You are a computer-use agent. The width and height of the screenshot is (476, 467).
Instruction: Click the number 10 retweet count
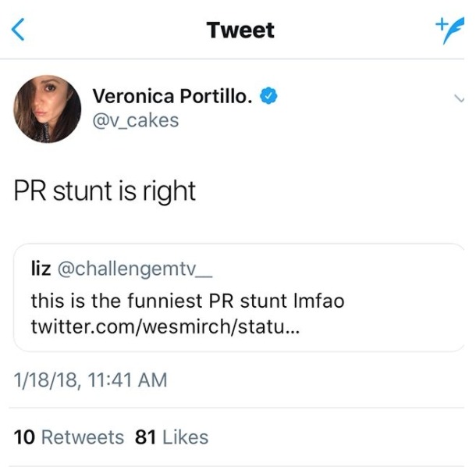24,437
